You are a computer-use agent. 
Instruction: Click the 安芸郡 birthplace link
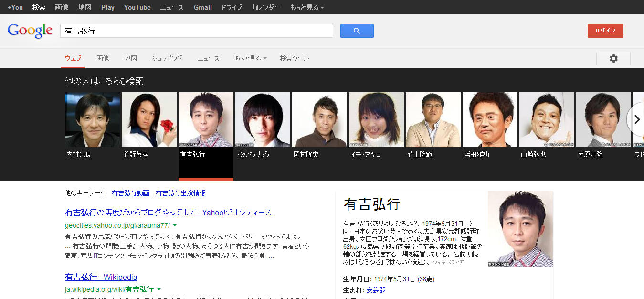click(x=376, y=290)
